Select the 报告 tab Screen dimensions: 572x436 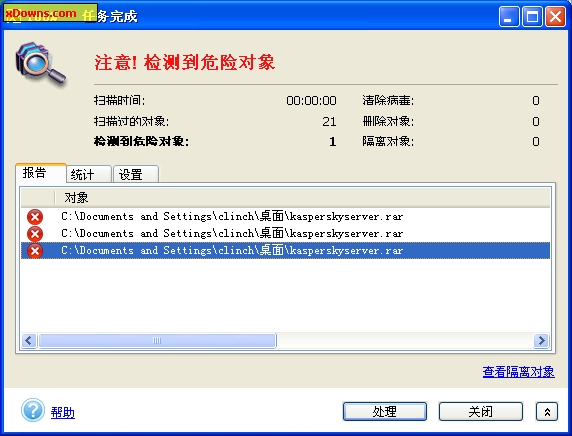pyautogui.click(x=41, y=173)
